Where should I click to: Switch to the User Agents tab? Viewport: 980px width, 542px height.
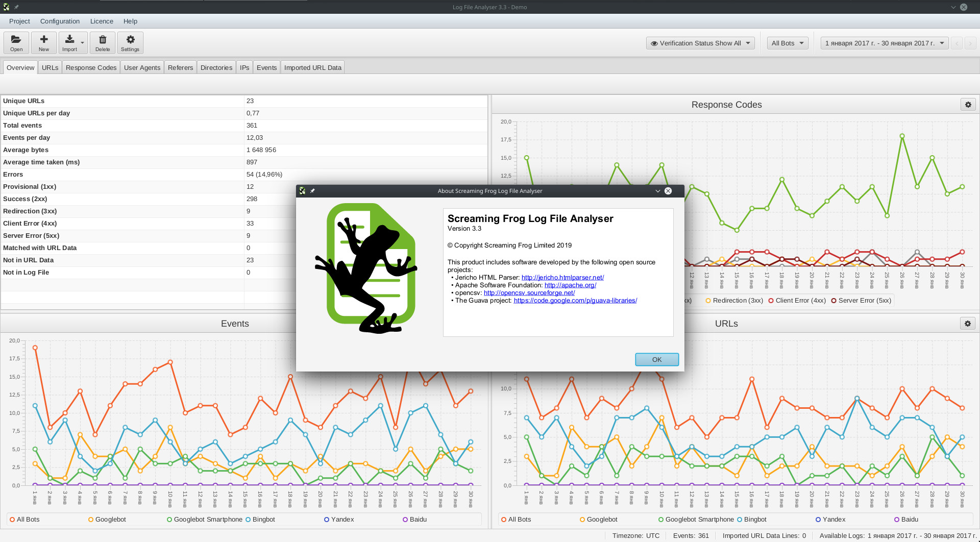click(x=142, y=67)
